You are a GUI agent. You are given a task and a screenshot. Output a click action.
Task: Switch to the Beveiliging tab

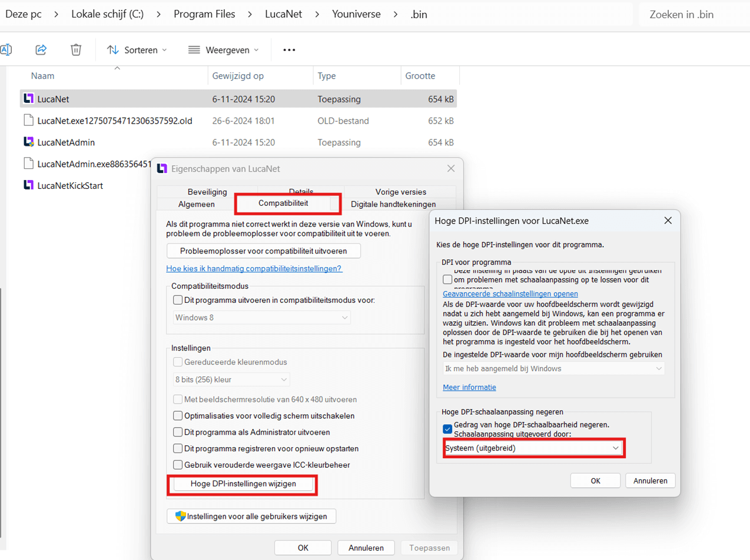point(207,192)
